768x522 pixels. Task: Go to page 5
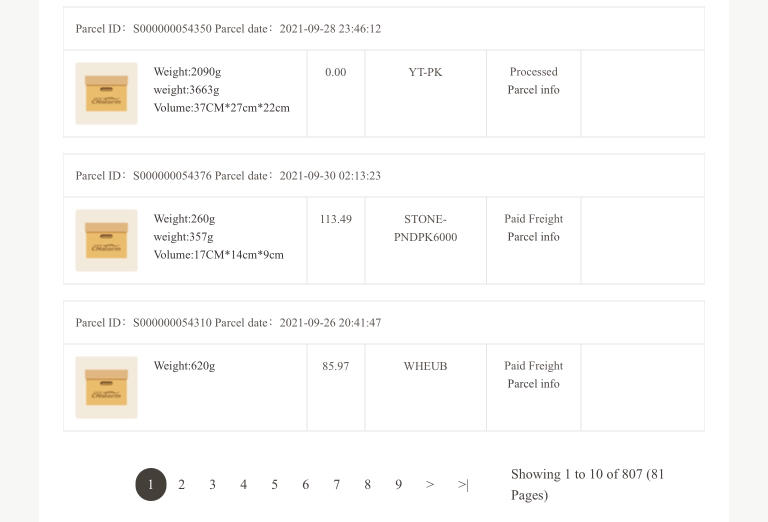[274, 485]
